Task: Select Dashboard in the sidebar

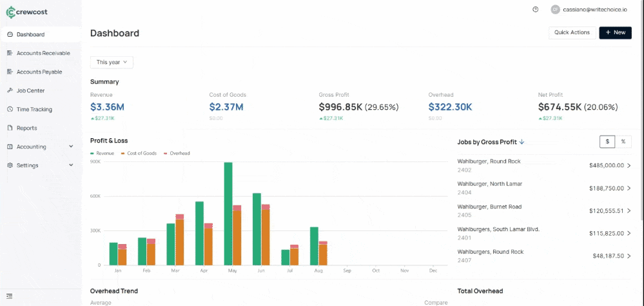Action: pyautogui.click(x=30, y=34)
